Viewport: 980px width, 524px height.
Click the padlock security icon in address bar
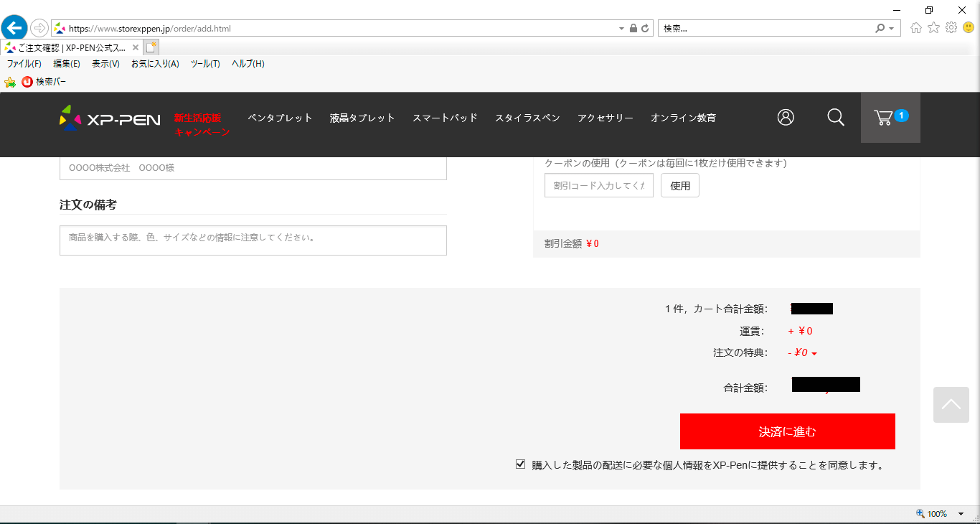(633, 29)
